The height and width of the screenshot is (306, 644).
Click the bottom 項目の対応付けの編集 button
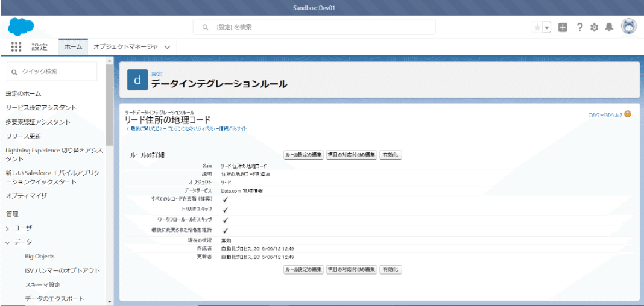point(352,269)
